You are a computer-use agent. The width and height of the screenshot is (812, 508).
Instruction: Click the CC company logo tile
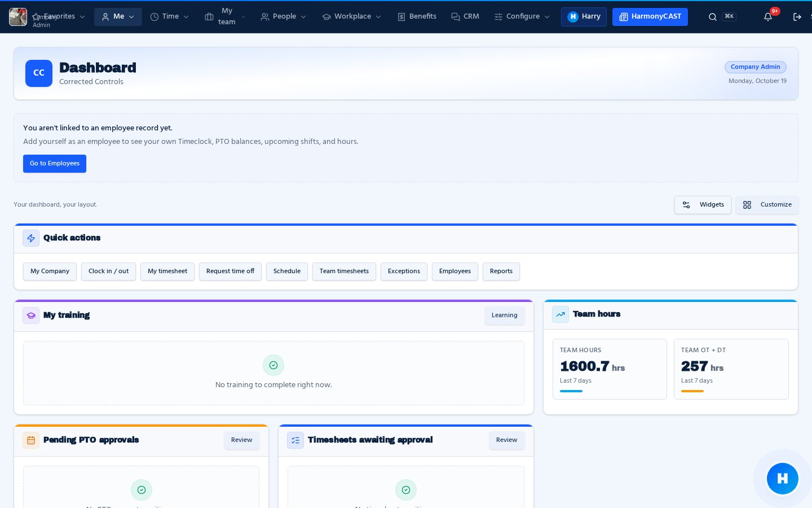[x=39, y=73]
